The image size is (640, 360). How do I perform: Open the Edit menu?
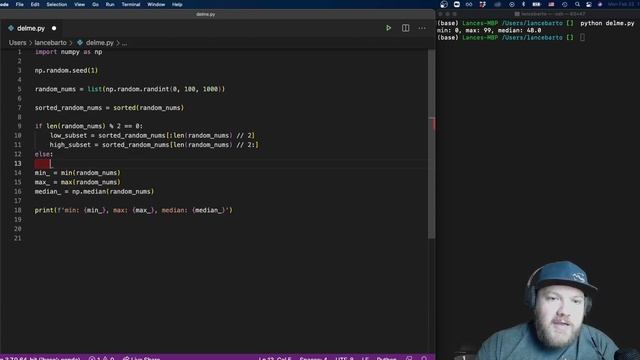pos(35,4)
